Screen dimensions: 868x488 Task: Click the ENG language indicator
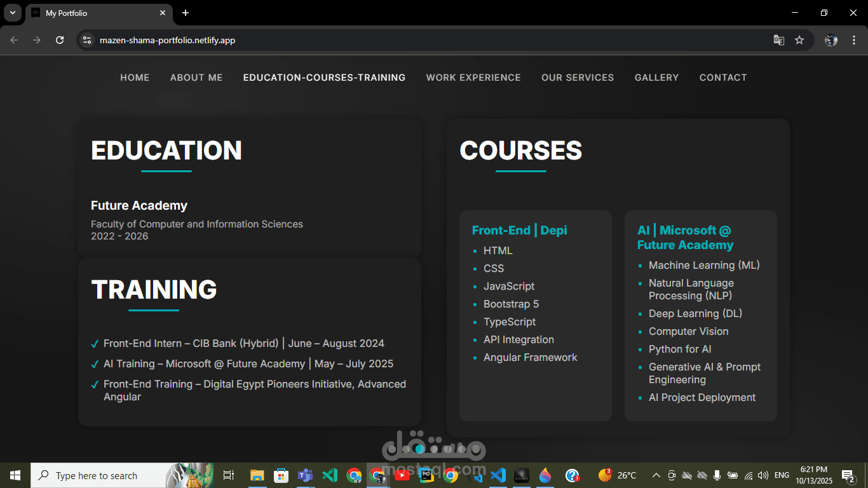782,475
